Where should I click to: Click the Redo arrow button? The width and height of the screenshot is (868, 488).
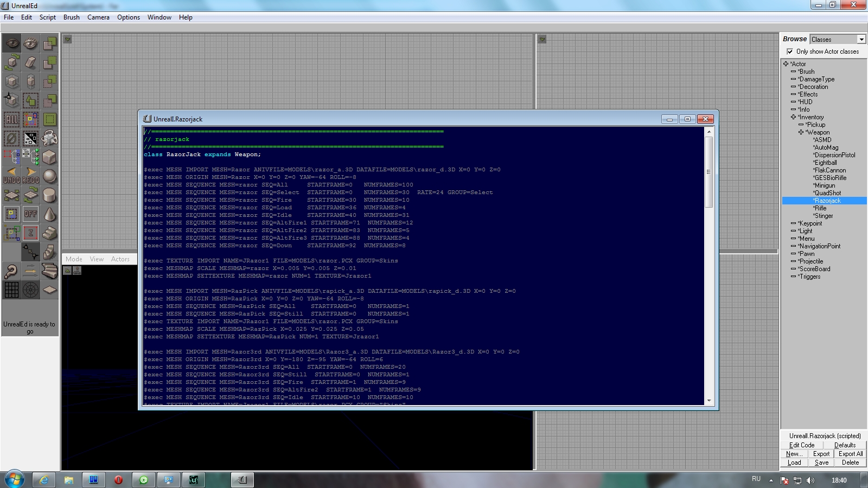(31, 176)
